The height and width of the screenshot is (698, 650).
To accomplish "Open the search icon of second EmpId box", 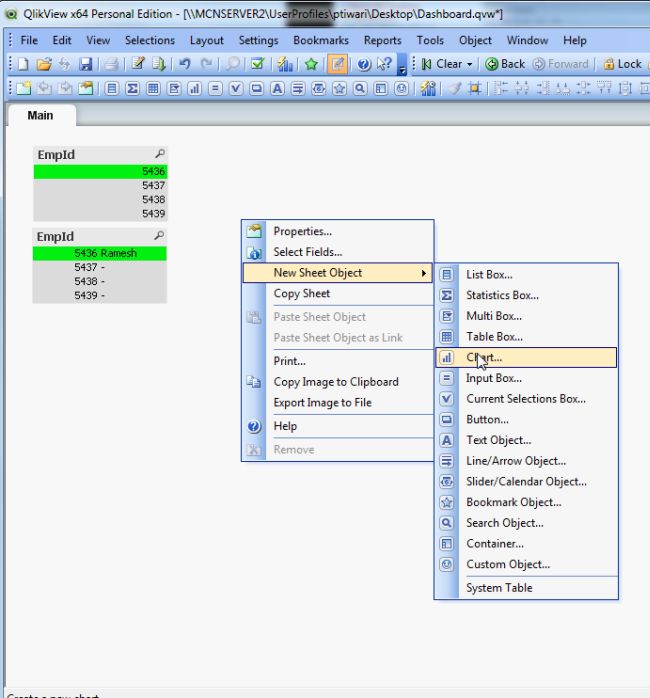I will (159, 235).
